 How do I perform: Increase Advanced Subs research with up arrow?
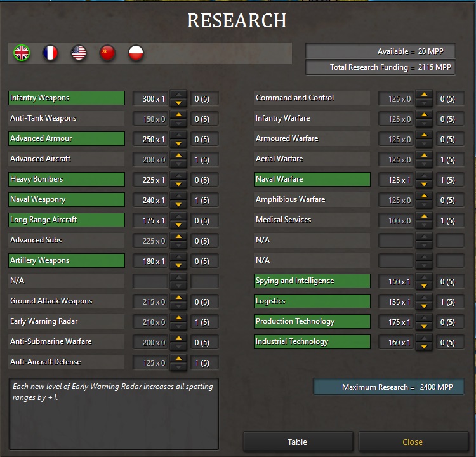pos(178,236)
